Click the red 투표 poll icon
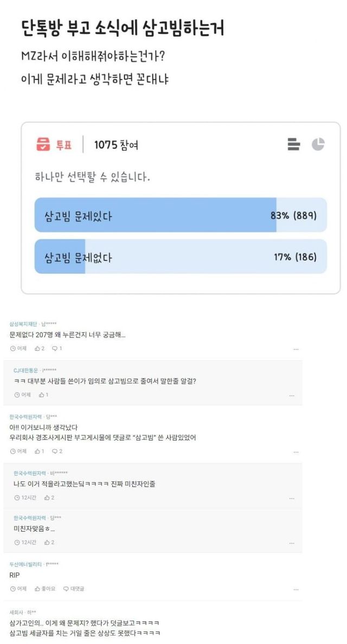The height and width of the screenshot is (644, 347). (43, 145)
